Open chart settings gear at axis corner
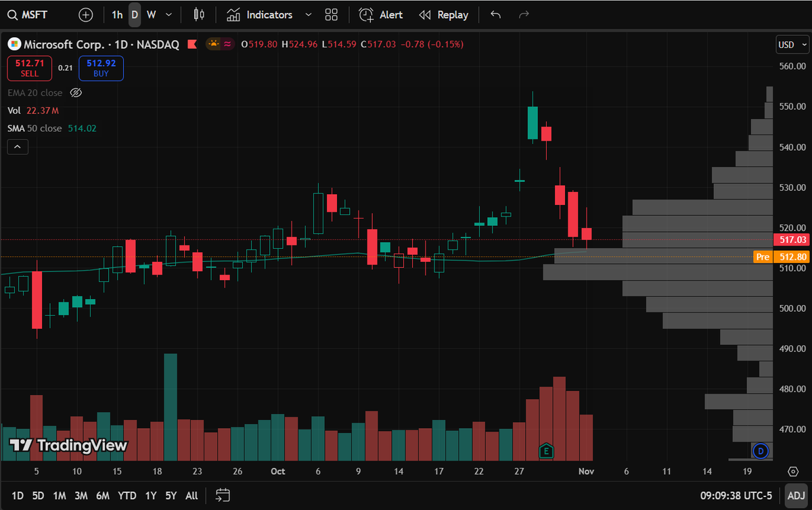 tap(792, 471)
